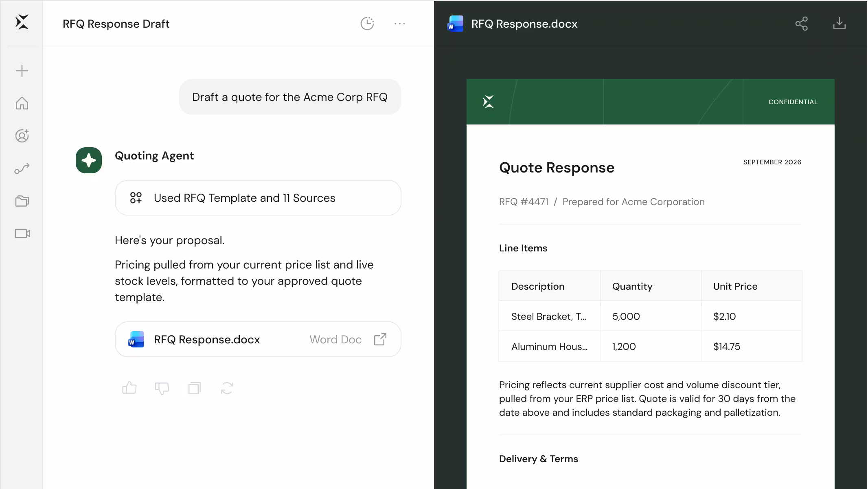This screenshot has width=868, height=489.
Task: Expand Used RFQ Template and 11 Sources
Action: coord(258,198)
